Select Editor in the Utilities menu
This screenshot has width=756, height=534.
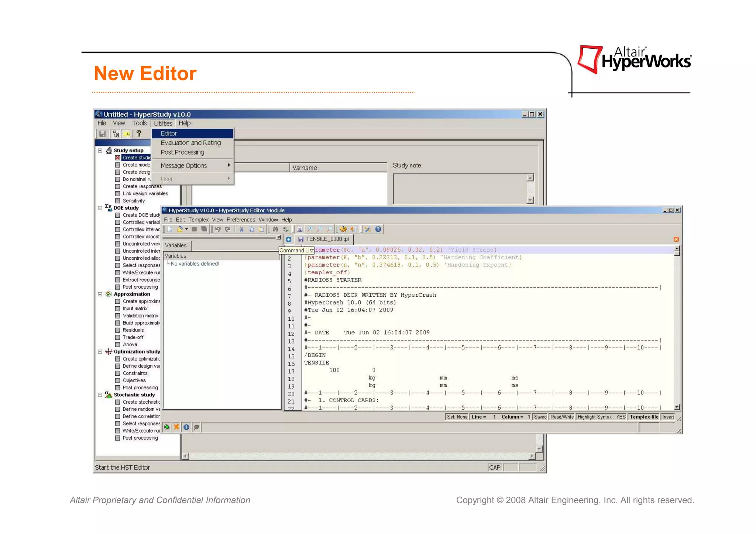click(x=193, y=133)
